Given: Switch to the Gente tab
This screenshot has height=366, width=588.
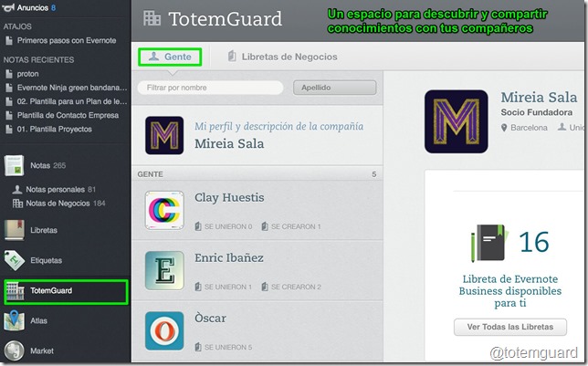Looking at the screenshot, I should tap(170, 57).
